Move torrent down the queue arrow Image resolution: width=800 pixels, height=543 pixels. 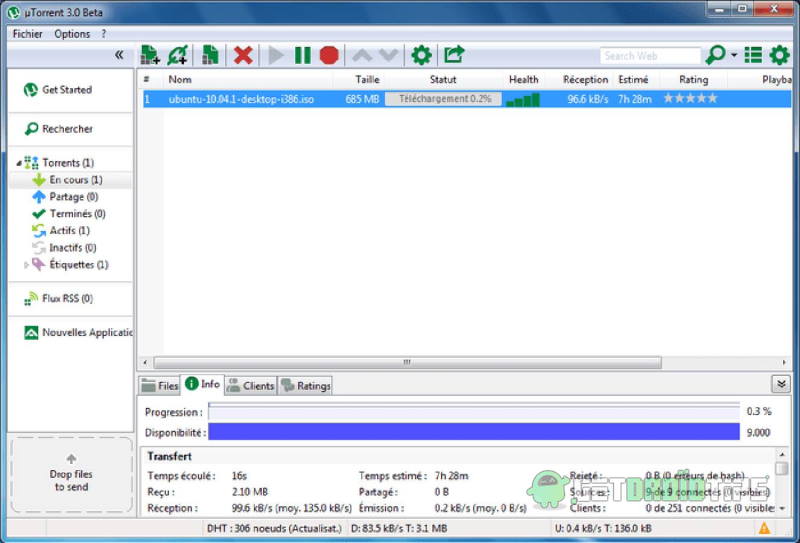(388, 55)
